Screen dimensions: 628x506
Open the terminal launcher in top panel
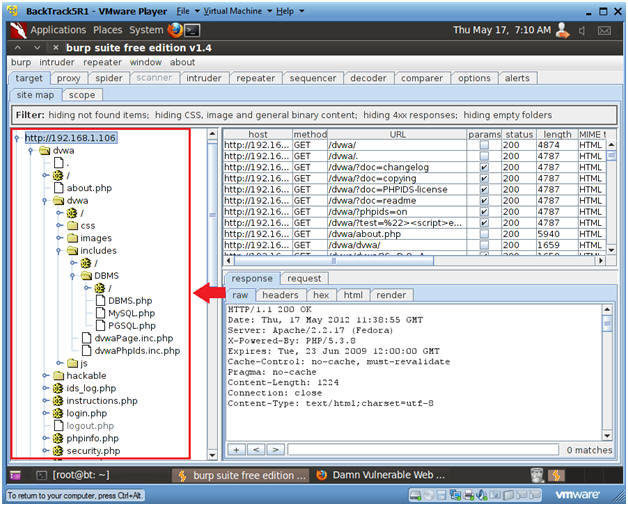click(x=192, y=30)
